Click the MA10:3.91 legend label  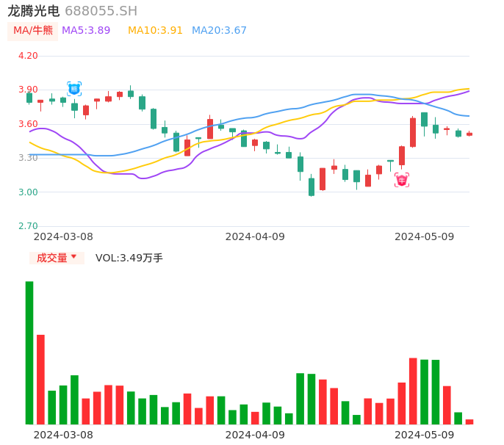155,31
